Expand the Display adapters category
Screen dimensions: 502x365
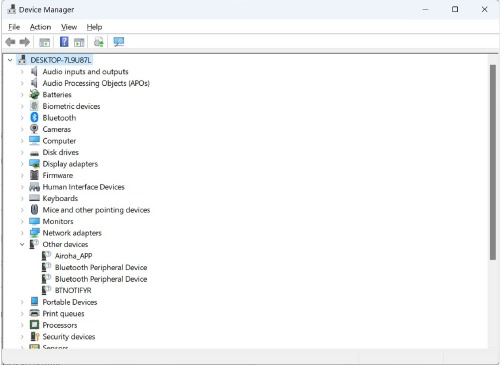22,164
